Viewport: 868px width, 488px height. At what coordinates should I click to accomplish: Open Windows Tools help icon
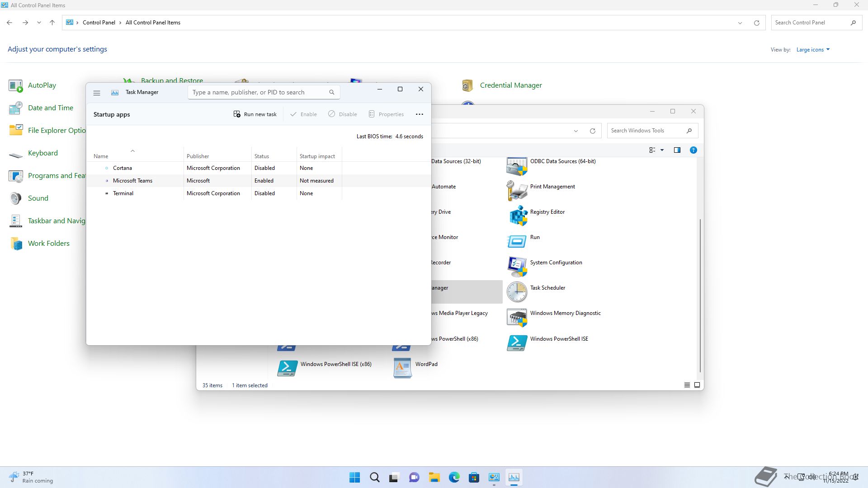coord(693,150)
